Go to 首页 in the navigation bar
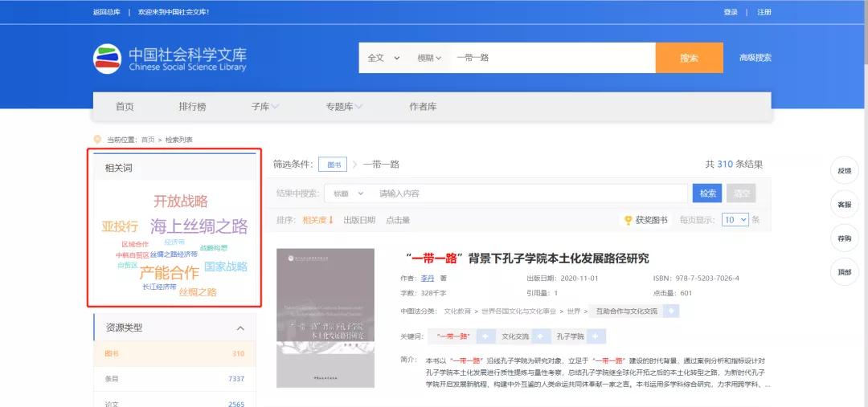The width and height of the screenshot is (868, 407). tap(125, 107)
